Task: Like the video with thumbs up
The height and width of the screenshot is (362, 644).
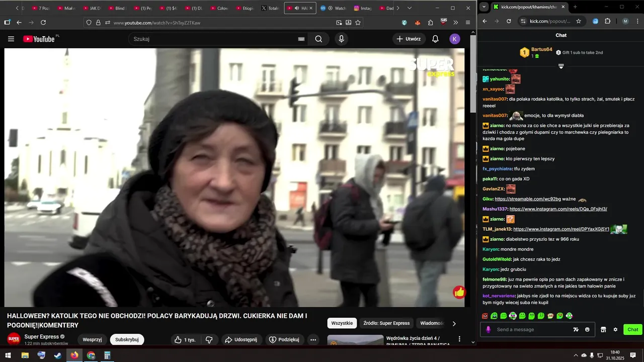Action: click(185, 340)
